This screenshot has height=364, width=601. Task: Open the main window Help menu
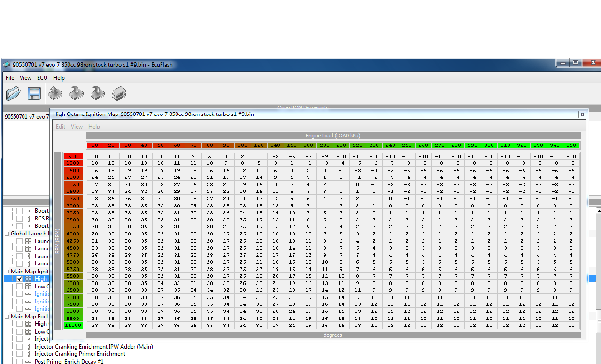point(59,78)
